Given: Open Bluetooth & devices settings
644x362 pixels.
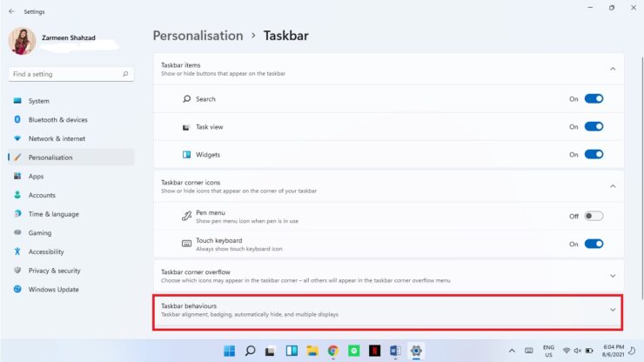Looking at the screenshot, I should tap(57, 120).
